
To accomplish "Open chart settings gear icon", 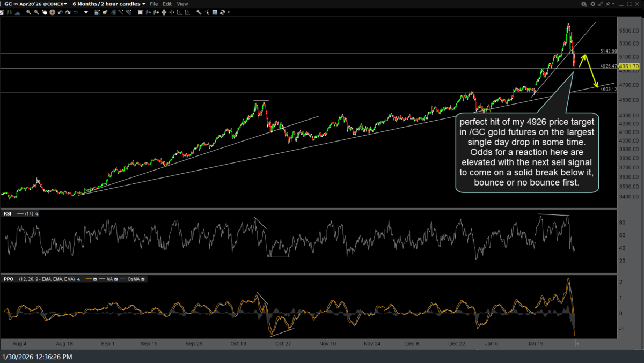I will coord(593,4).
